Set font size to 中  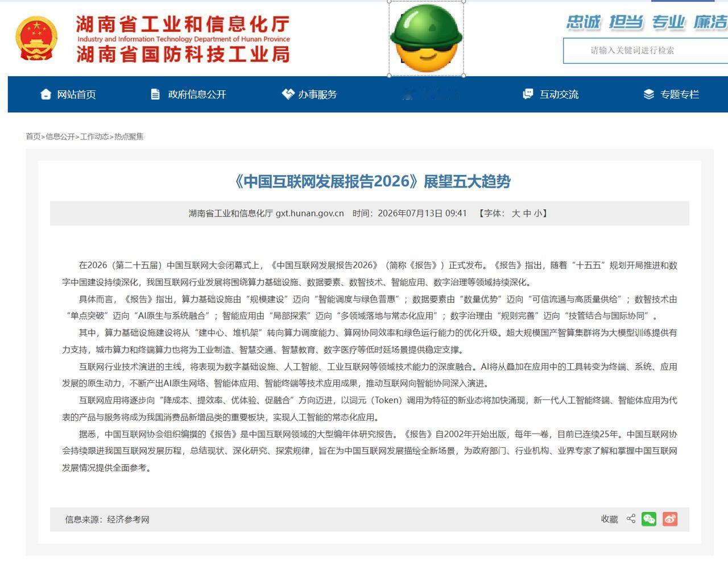(527, 214)
